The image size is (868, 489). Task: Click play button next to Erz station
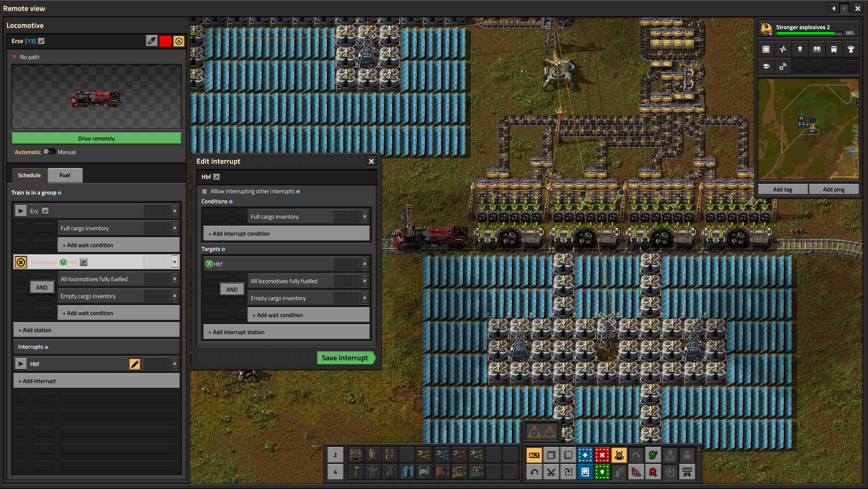click(x=21, y=211)
